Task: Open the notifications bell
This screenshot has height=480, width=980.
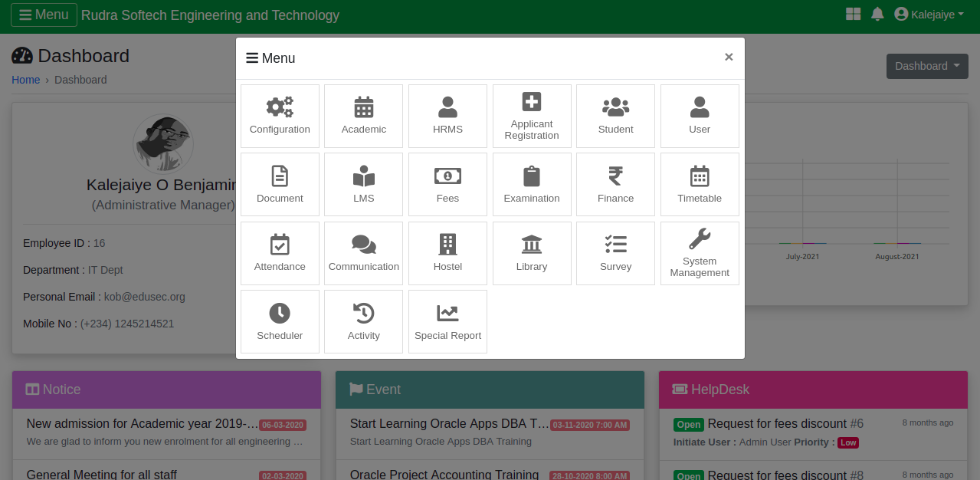Action: tap(877, 13)
